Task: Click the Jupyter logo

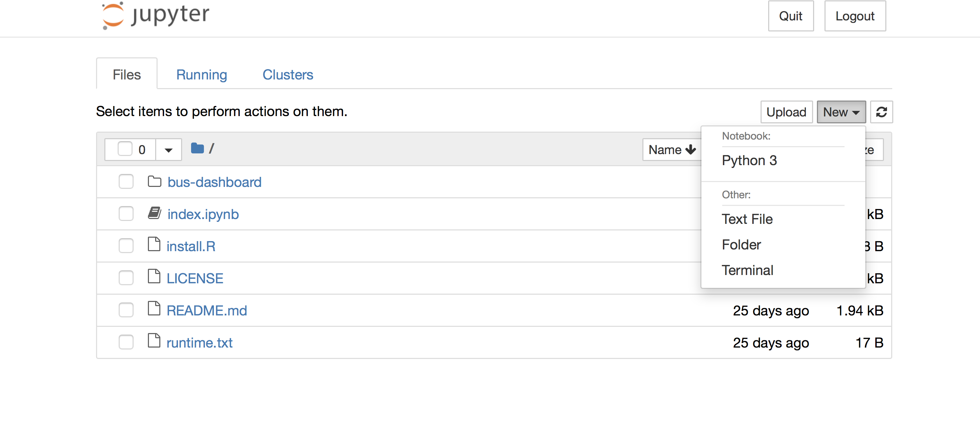Action: (x=154, y=15)
